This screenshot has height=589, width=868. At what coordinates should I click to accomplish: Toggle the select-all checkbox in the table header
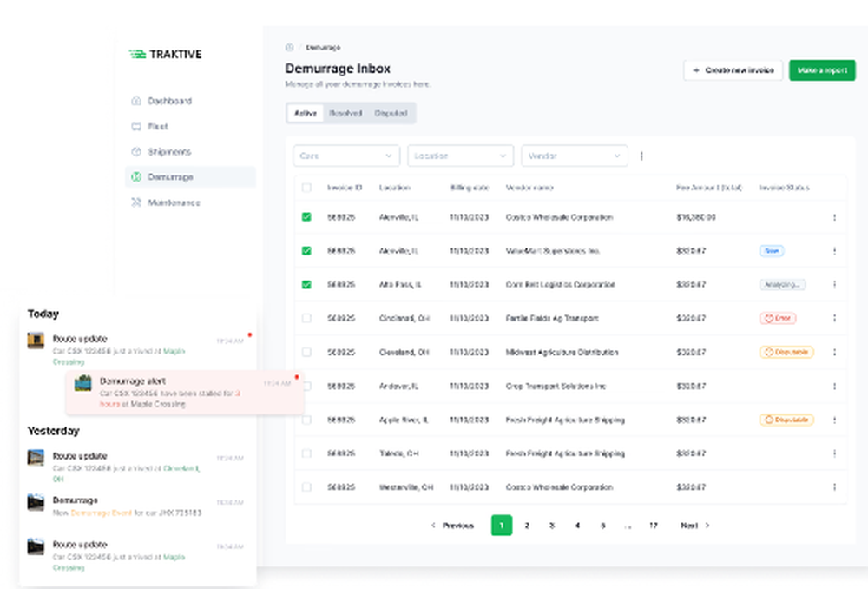pyautogui.click(x=306, y=188)
